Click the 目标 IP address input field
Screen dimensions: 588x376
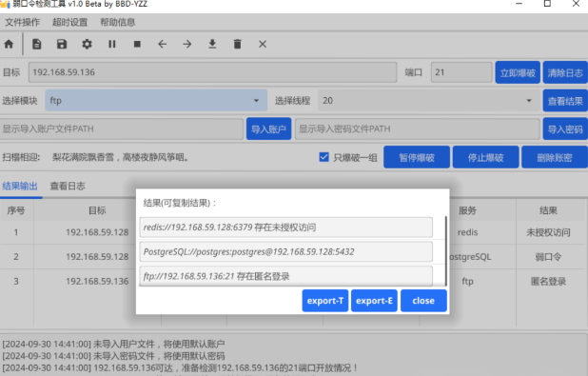point(212,72)
